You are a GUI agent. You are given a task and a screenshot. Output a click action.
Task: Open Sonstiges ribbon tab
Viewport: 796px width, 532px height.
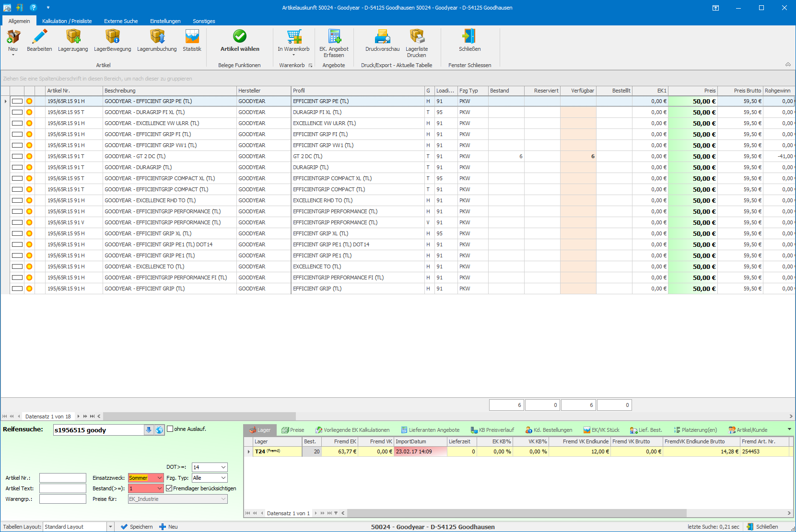click(204, 21)
